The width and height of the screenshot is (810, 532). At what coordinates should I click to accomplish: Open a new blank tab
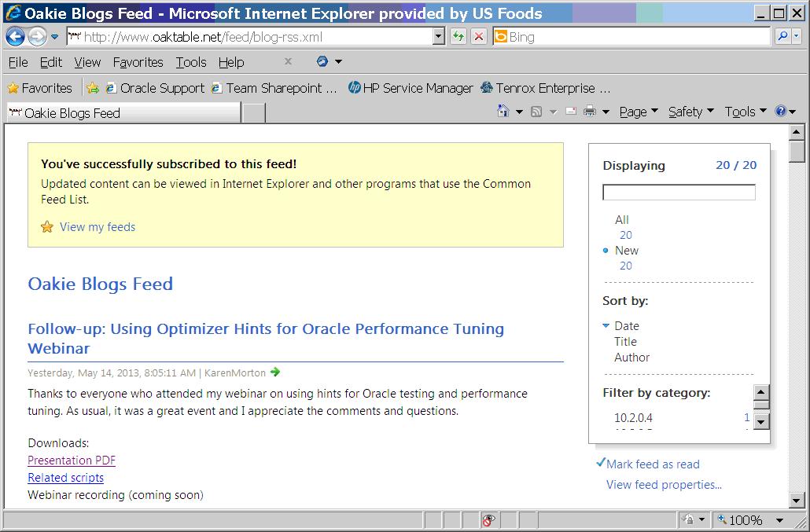(254, 113)
